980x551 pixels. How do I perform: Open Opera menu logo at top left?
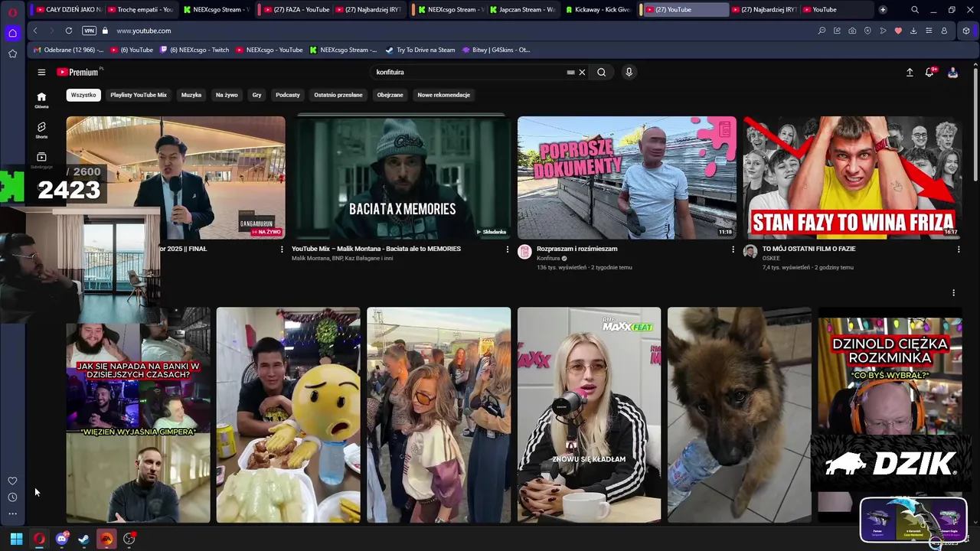click(12, 12)
